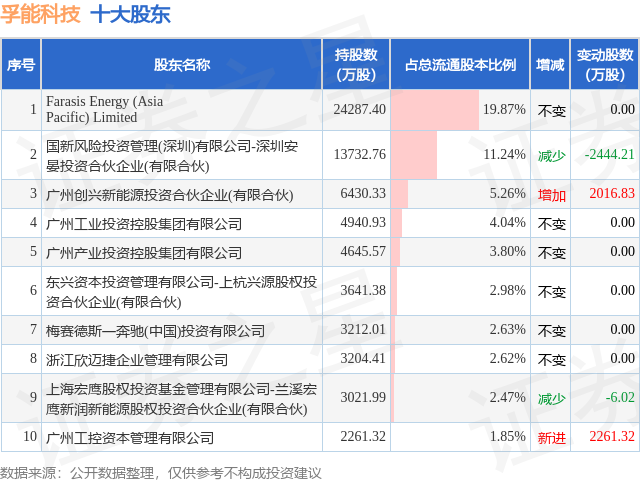The height and width of the screenshot is (482, 640).
Task: Click the red 新进 label in row 10
Action: [551, 438]
